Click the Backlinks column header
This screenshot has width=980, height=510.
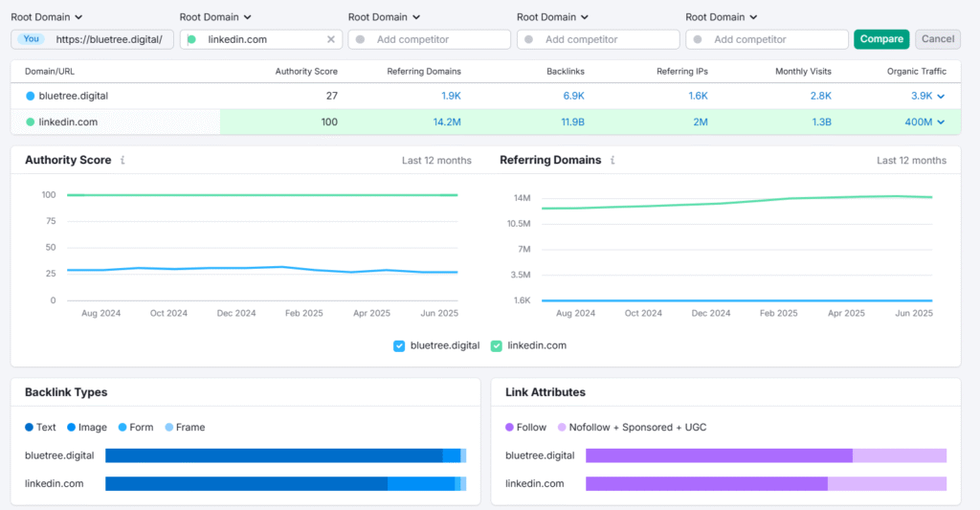(565, 71)
